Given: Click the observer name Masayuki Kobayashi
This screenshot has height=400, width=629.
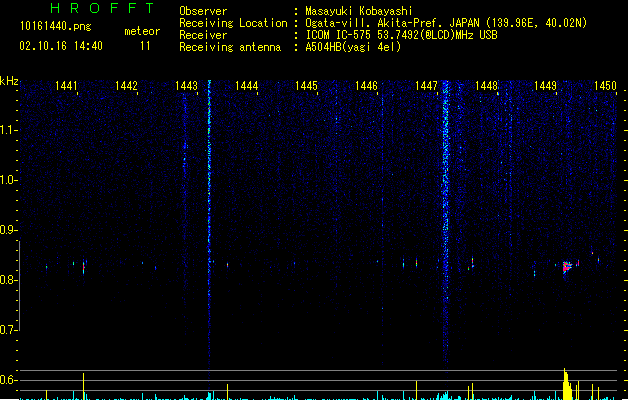Looking at the screenshot, I should [359, 11].
